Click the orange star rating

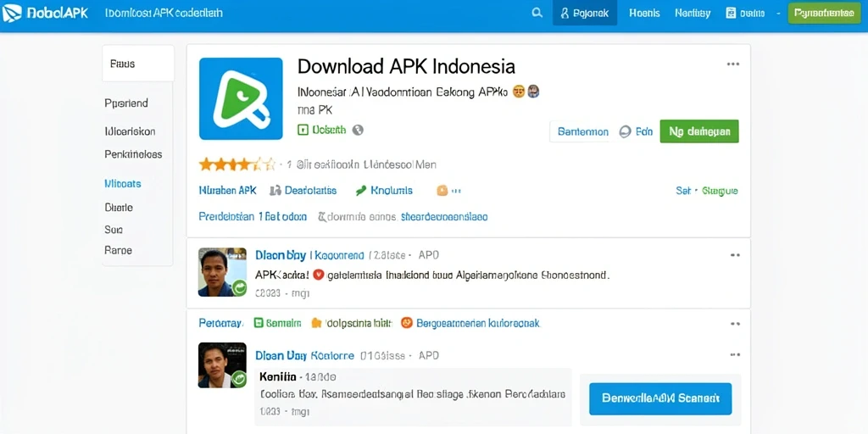pyautogui.click(x=237, y=164)
